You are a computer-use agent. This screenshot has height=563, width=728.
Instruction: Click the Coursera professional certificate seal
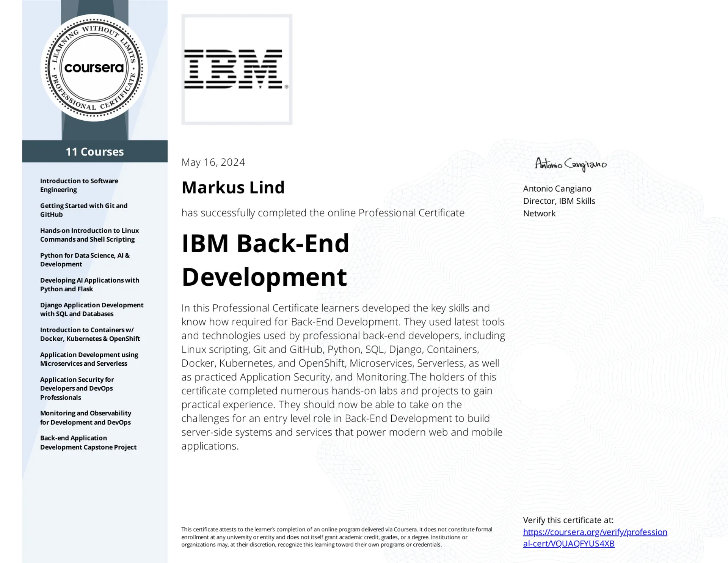tap(94, 68)
